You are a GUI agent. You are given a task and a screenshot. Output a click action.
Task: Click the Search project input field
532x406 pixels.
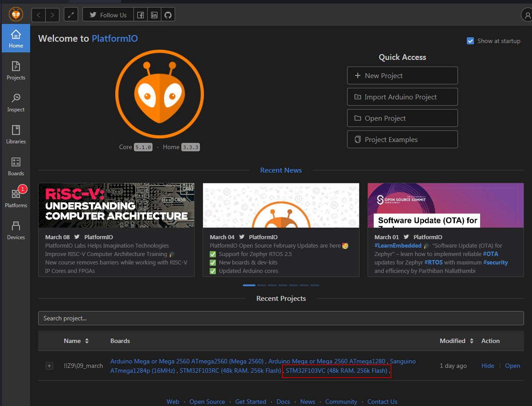coord(281,318)
